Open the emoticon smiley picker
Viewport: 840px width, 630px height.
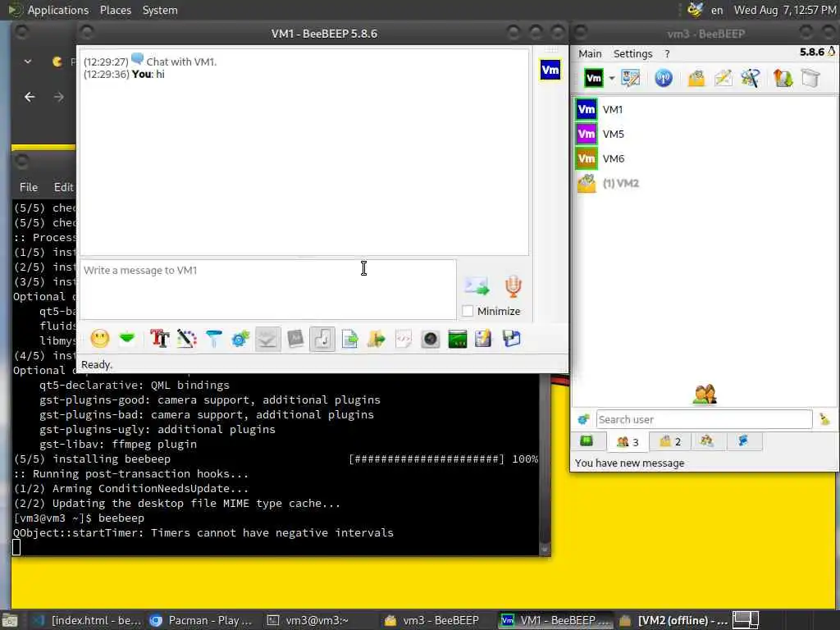click(99, 339)
